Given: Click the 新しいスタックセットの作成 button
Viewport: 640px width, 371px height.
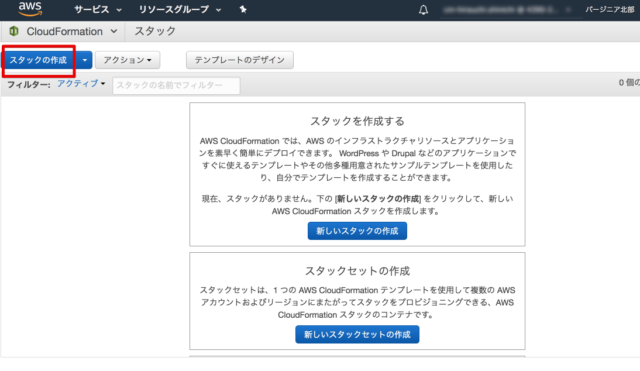Looking at the screenshot, I should click(357, 335).
